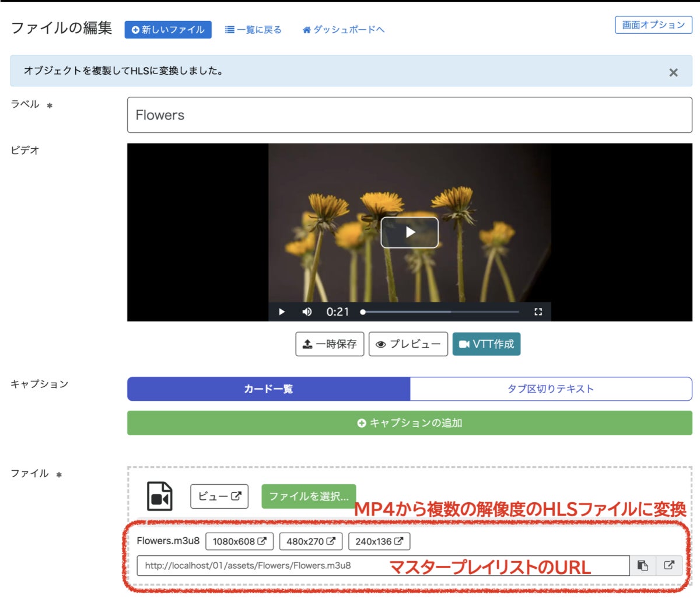
Task: Open ダッシュボードへ link
Action: coord(343,30)
